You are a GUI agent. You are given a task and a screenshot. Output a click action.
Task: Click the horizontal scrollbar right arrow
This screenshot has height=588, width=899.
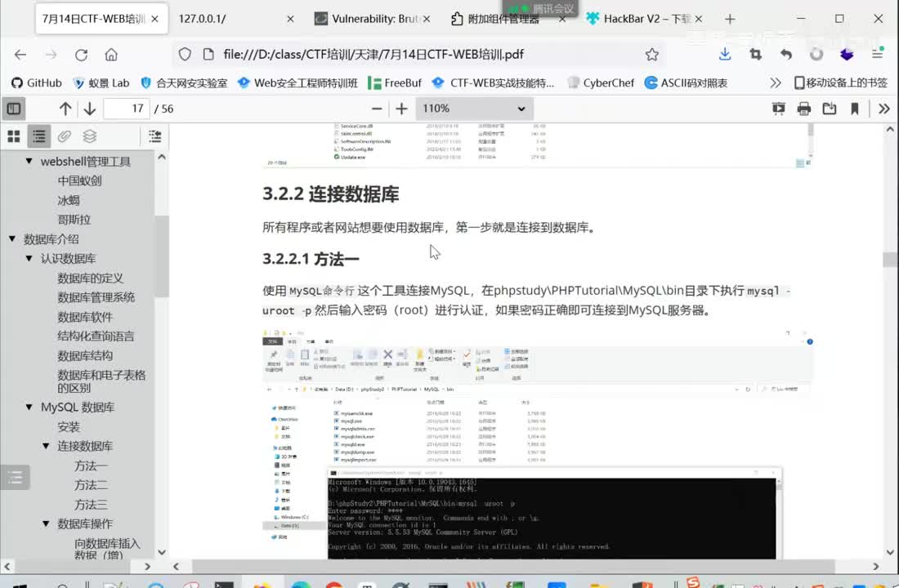[875, 566]
